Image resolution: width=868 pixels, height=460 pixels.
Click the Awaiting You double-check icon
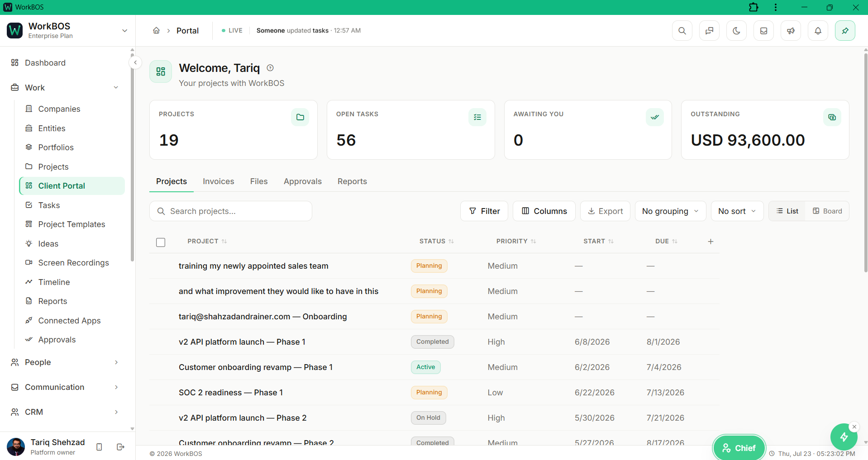coord(654,117)
